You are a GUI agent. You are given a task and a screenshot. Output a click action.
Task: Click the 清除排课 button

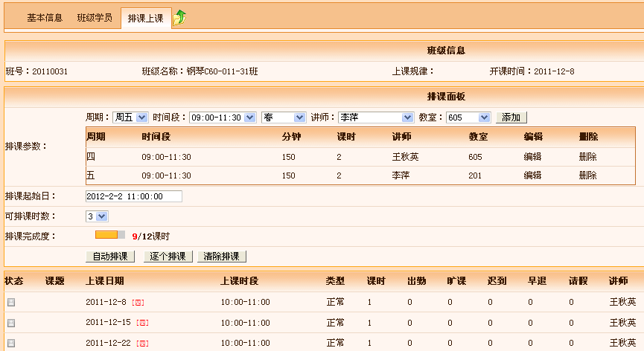coord(221,257)
